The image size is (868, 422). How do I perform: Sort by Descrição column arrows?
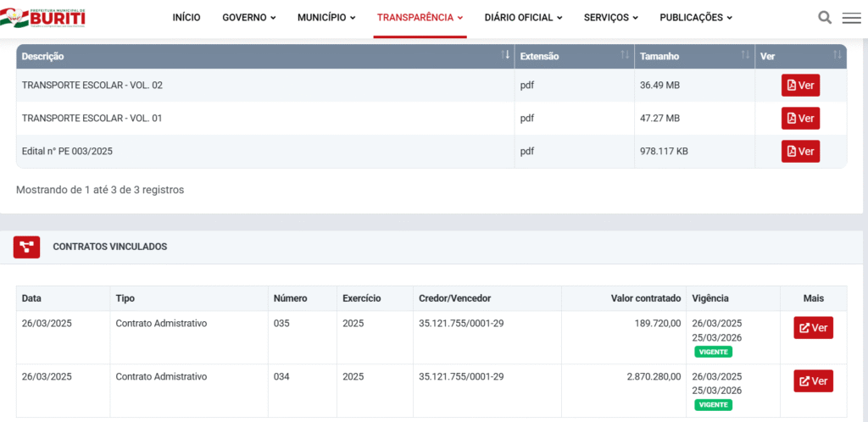[506, 56]
